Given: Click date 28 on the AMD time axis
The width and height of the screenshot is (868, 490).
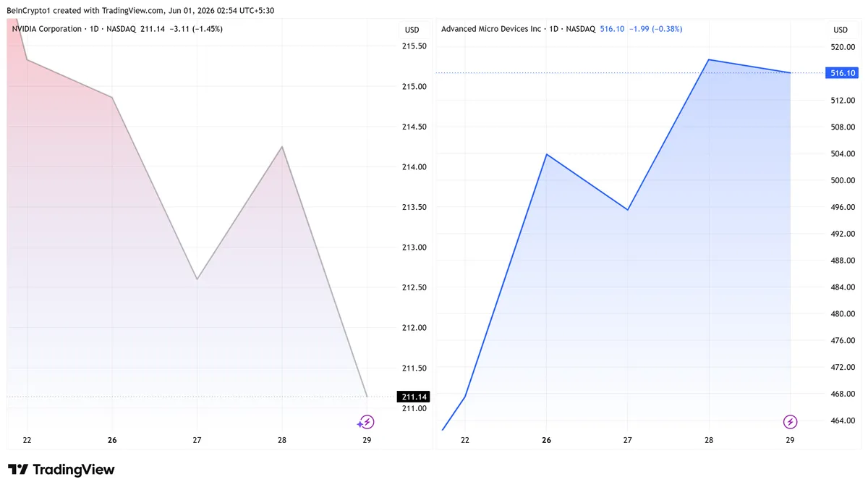Looking at the screenshot, I should [709, 440].
